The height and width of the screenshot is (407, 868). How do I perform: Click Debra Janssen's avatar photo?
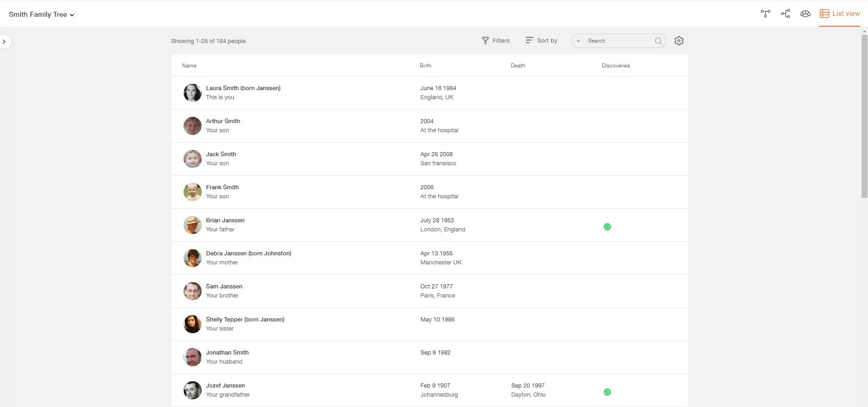(193, 258)
